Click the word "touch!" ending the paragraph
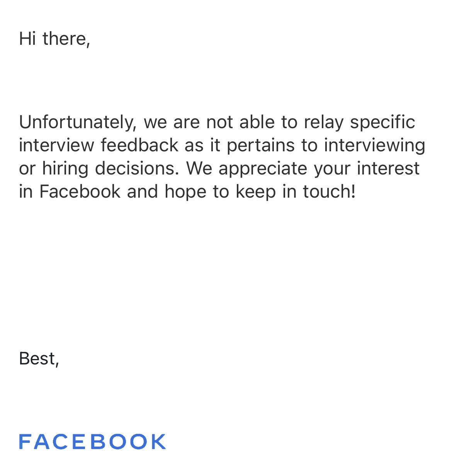This screenshot has width=452, height=476. click(x=329, y=191)
